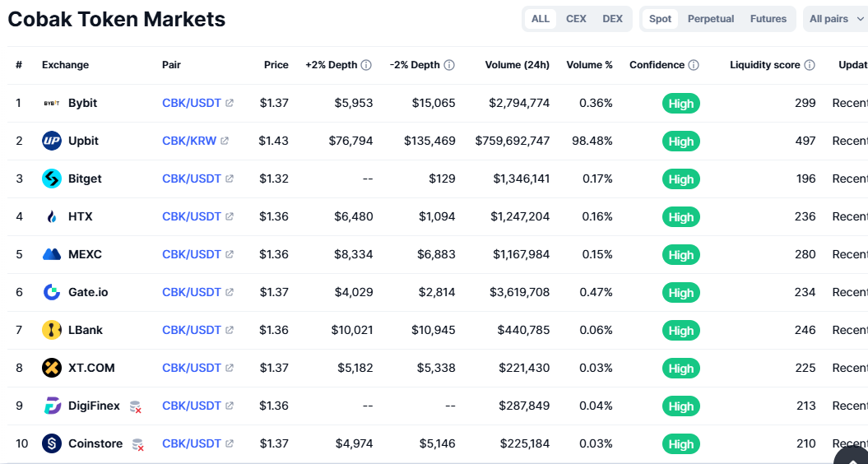Sort by Volume % column header
The width and height of the screenshot is (868, 464).
click(590, 65)
